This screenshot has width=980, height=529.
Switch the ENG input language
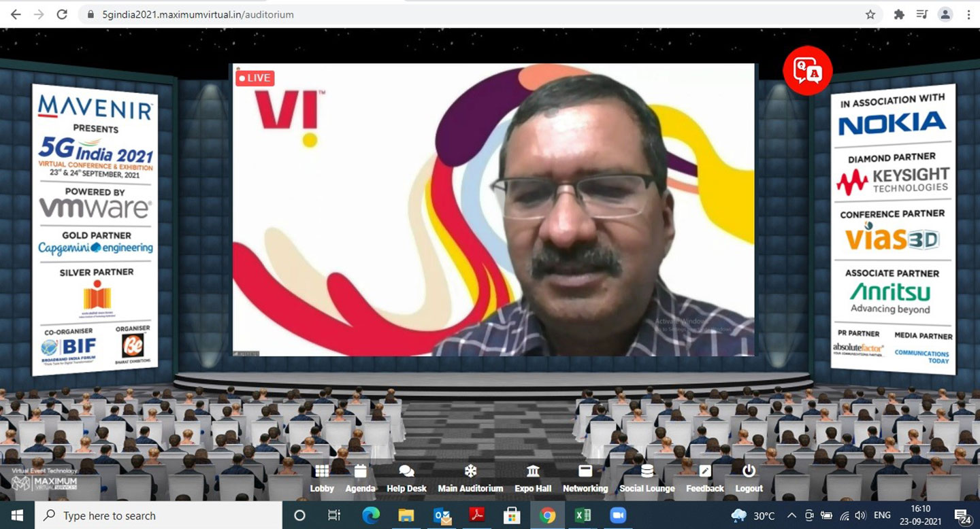(x=883, y=515)
